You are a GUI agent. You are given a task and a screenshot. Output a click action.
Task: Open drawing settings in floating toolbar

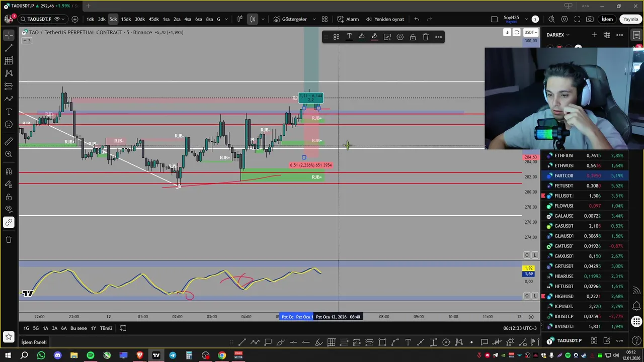point(400,37)
